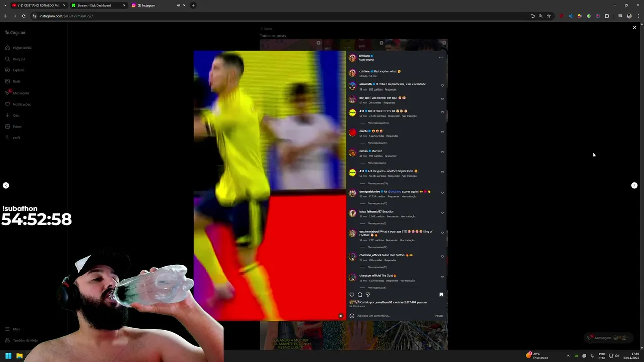Like alansmith's comment with heart
Screen dimensions: 644x362
click(x=442, y=85)
